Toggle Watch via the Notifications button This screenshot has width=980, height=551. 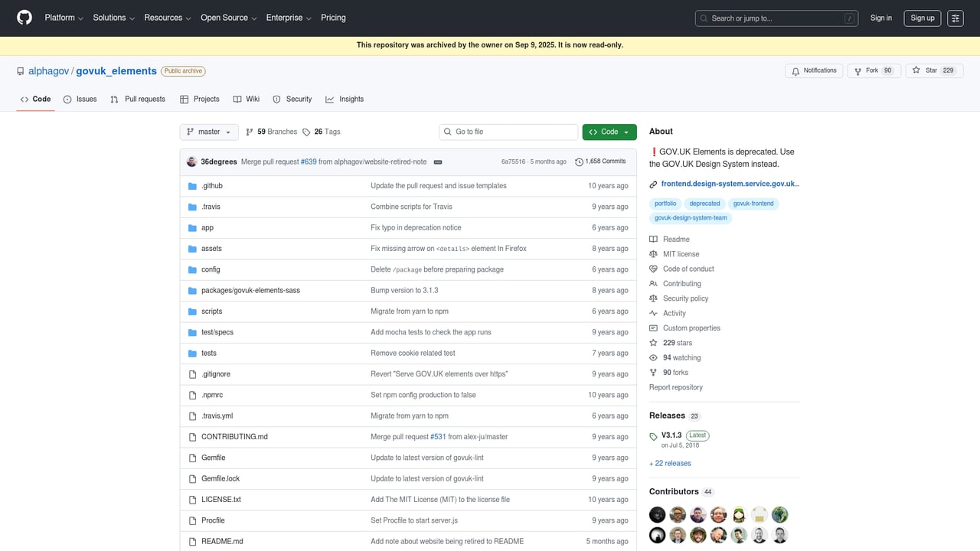point(813,70)
